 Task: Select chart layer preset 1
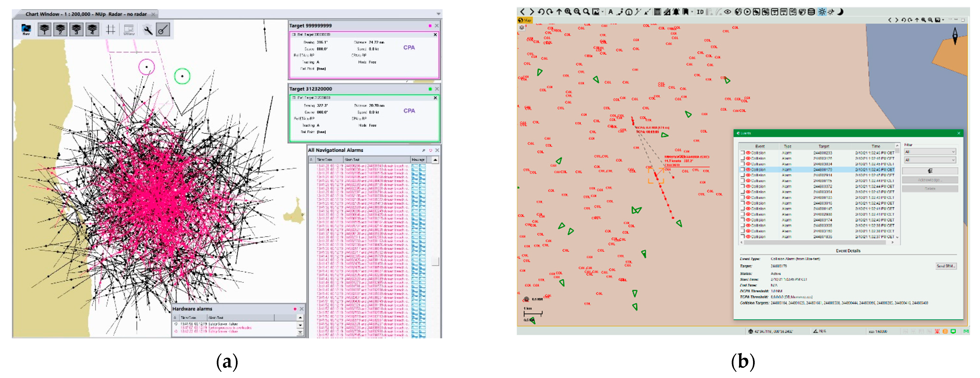coord(44,29)
